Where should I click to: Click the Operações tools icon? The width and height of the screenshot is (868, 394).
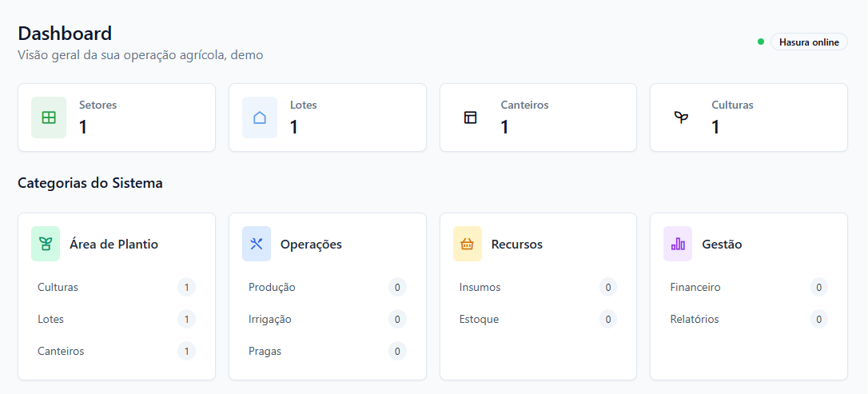coord(257,244)
